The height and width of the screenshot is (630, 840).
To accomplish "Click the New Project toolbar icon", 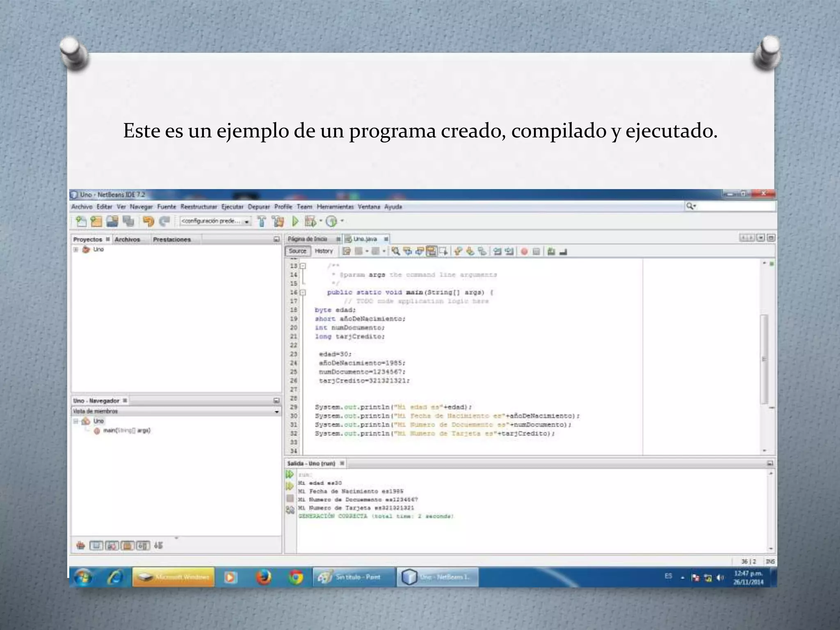I will (x=96, y=221).
